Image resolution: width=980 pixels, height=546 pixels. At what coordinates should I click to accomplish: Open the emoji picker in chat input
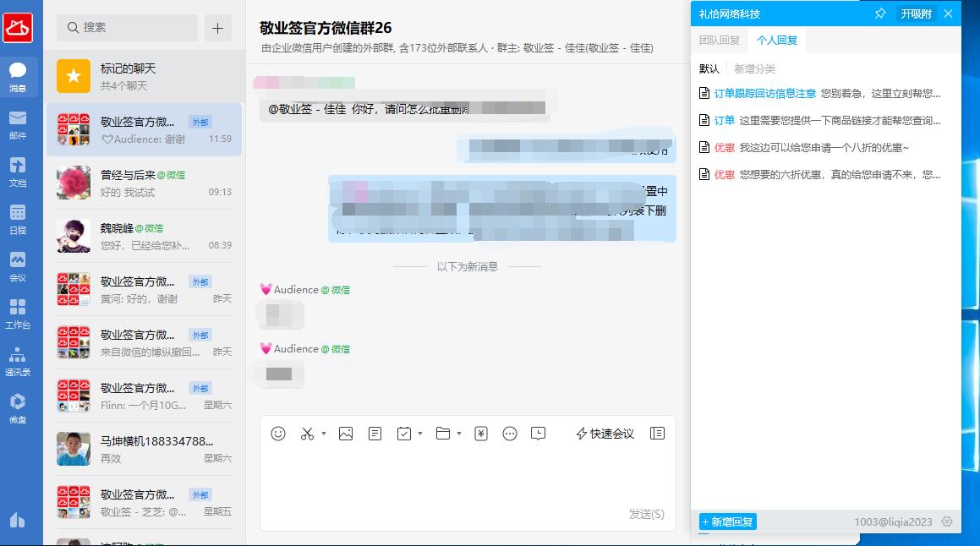(277, 433)
